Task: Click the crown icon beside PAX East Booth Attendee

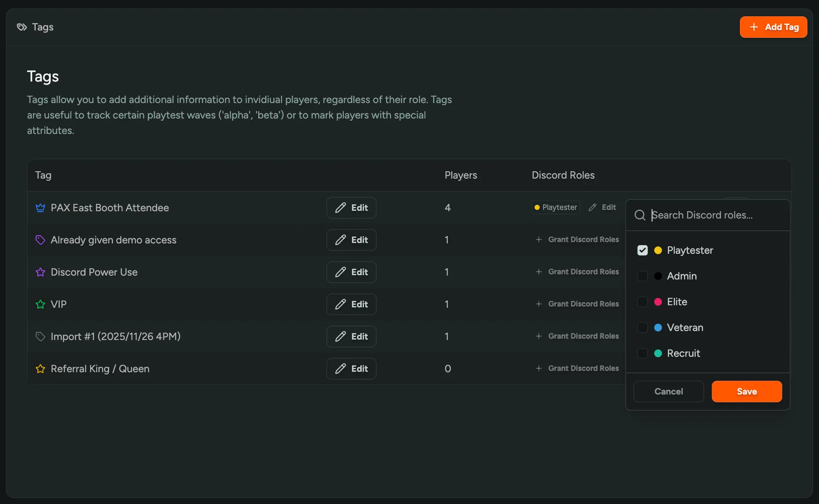Action: 40,208
